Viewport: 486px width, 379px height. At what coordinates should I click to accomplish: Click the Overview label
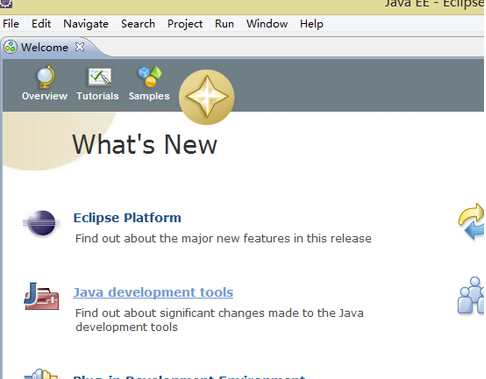coord(45,96)
